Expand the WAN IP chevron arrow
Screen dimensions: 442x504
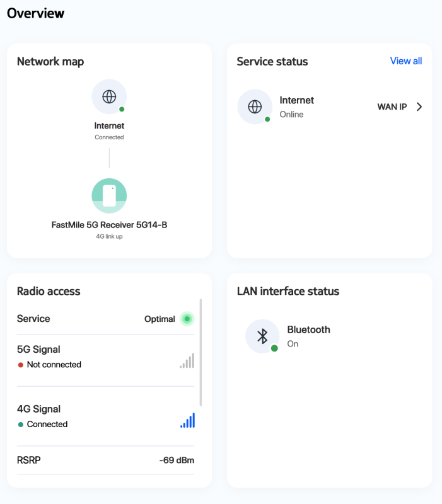coord(419,106)
